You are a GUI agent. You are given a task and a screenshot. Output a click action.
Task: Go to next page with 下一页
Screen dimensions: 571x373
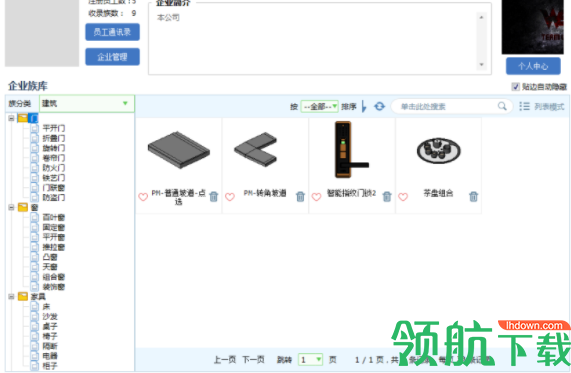point(253,360)
